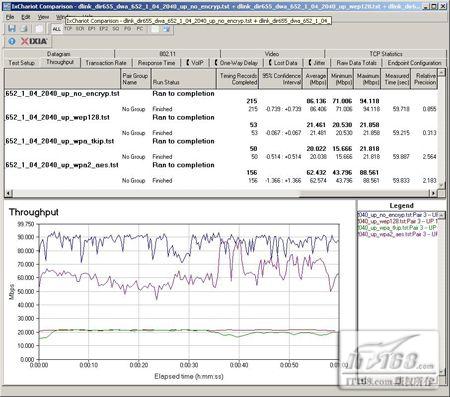Select the ALL filter button
Screen dimensions: 450x397
point(56,29)
